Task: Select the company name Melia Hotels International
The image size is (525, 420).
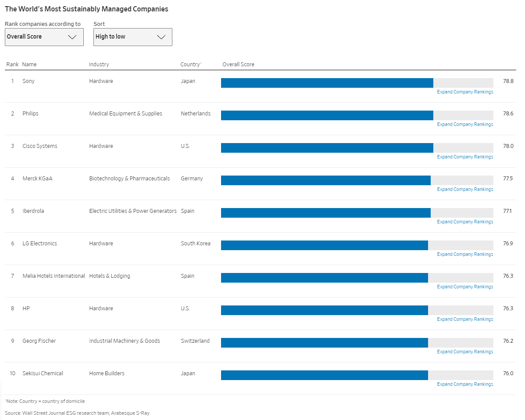Action: (54, 276)
